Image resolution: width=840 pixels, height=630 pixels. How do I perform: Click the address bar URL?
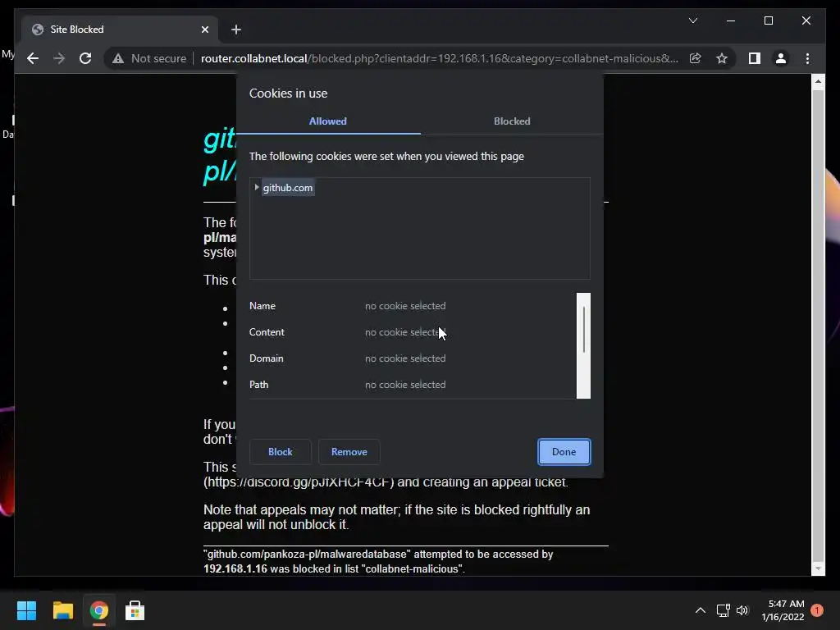[x=440, y=58]
